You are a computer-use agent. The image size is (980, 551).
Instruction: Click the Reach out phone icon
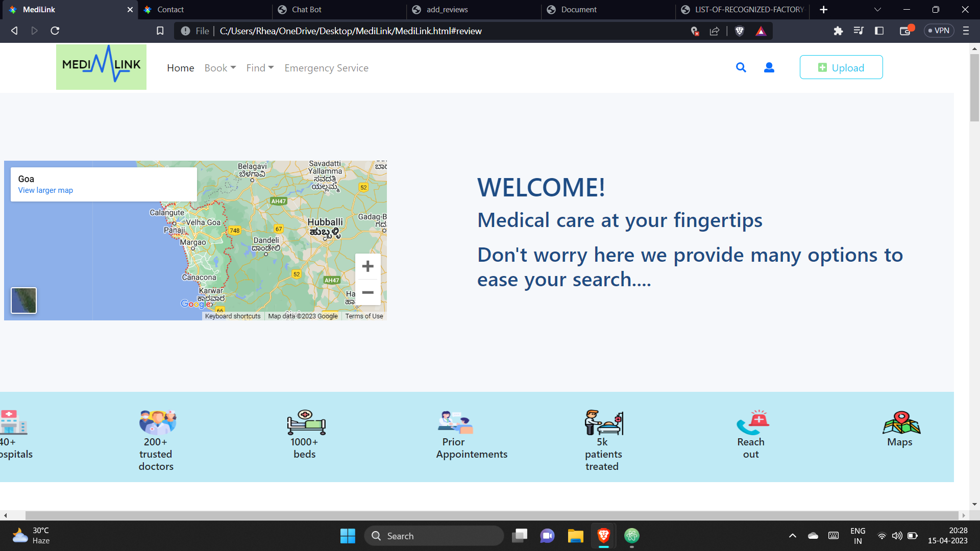(752, 422)
